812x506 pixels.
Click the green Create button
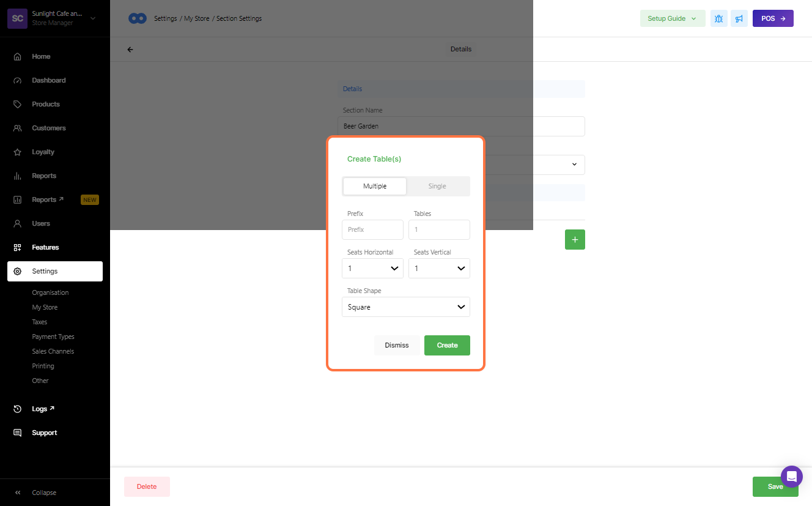click(x=447, y=345)
